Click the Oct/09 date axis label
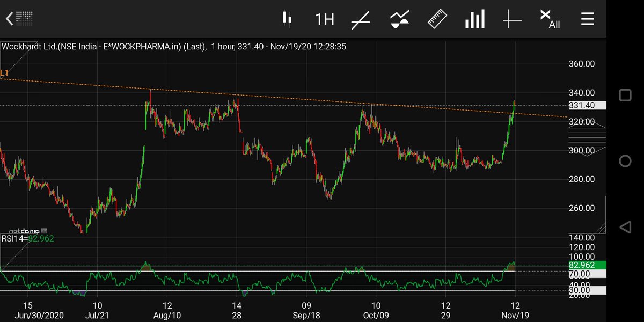The image size is (644, 322). tap(376, 315)
